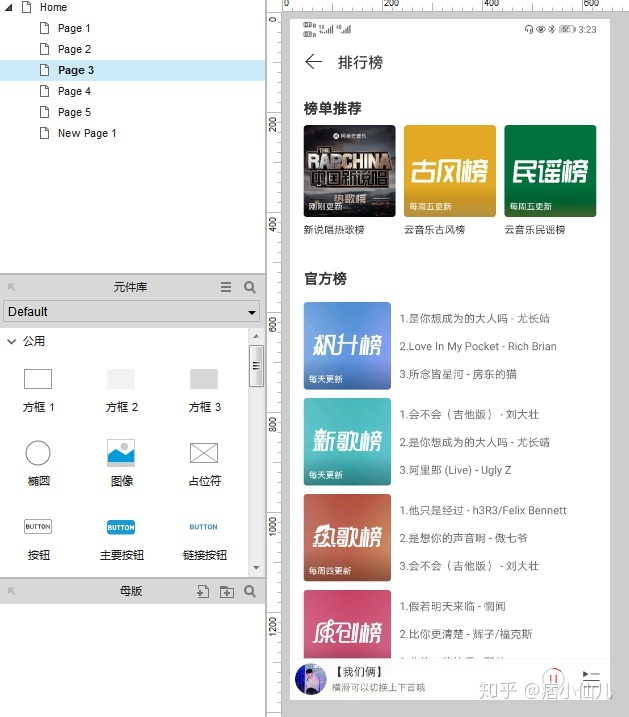Click song Love In My Pocket - Rich Brian
The width and height of the screenshot is (629, 717).
pos(478,347)
